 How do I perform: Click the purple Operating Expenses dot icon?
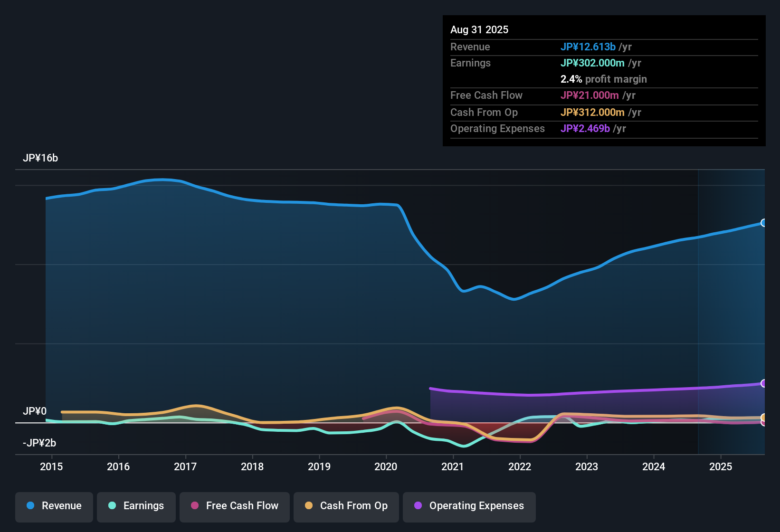pos(418,506)
